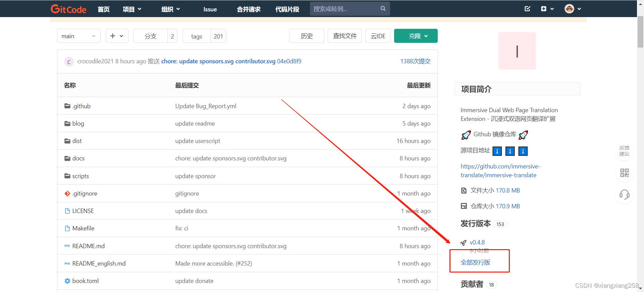The image size is (644, 292).
Task: Click the search magnifier icon
Action: click(x=383, y=9)
